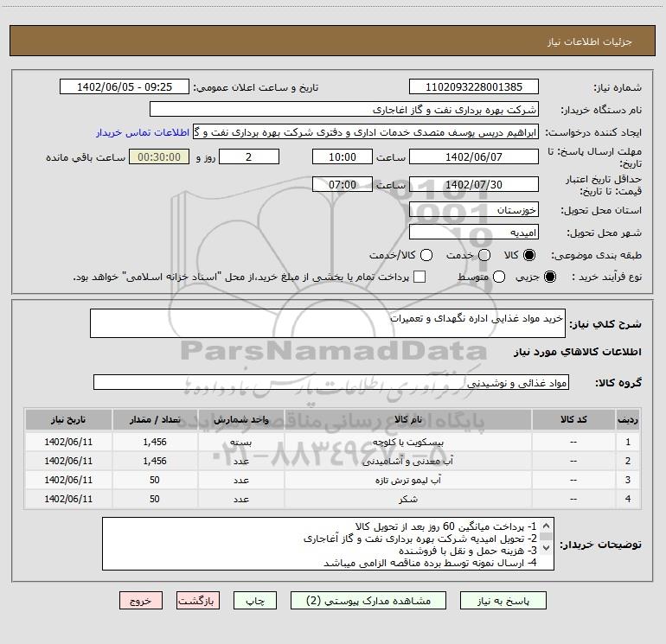Click buyer note 3 هزینه حمل و نقل
Screen dimensions: 666x644
pos(468,551)
